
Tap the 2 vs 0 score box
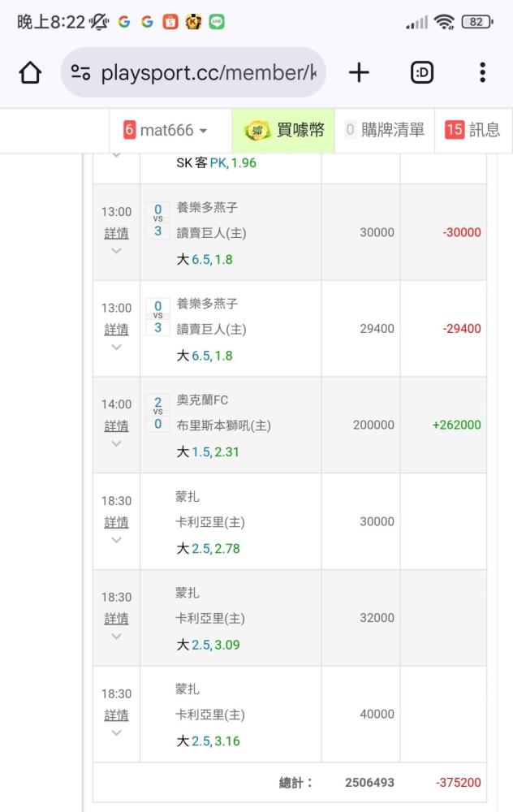point(157,412)
